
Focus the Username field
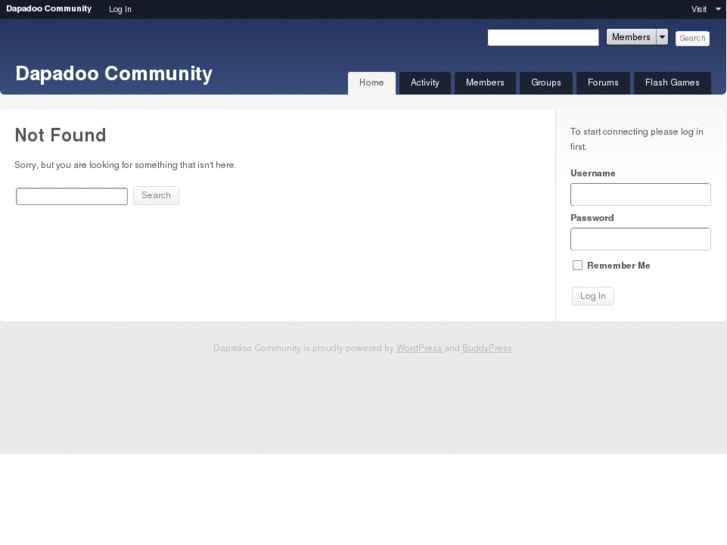click(x=640, y=194)
